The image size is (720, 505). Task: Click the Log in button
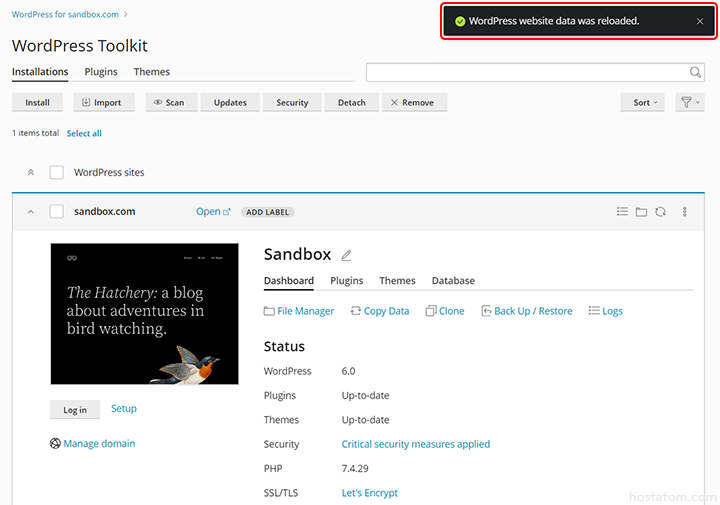[75, 409]
